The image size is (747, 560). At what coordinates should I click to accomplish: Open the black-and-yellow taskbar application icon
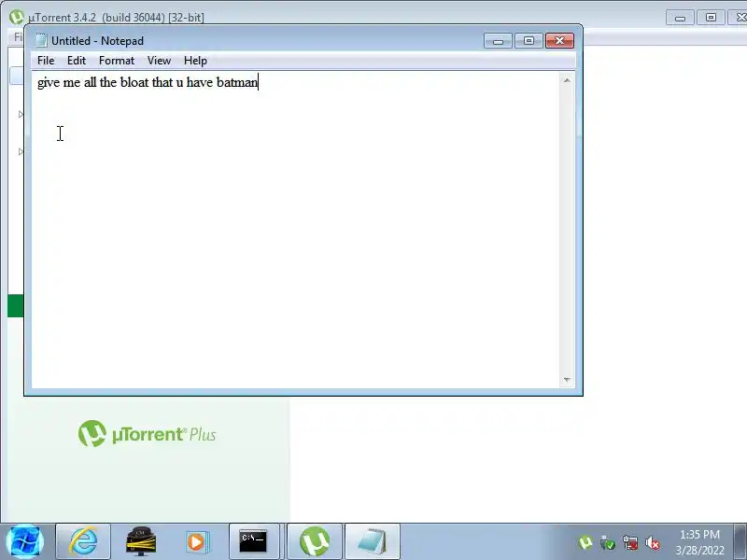point(141,541)
